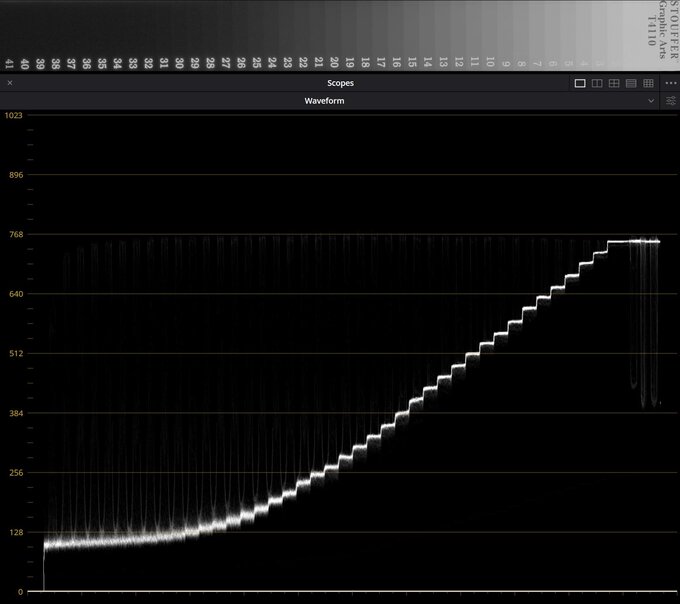
Task: Click the Scopes panel title
Action: pos(340,83)
